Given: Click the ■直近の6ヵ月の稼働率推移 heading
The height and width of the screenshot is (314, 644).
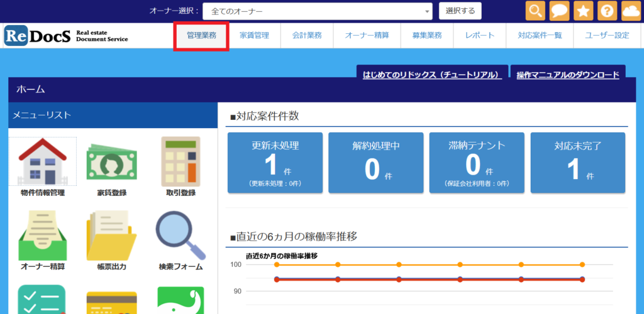Looking at the screenshot, I should point(294,237).
